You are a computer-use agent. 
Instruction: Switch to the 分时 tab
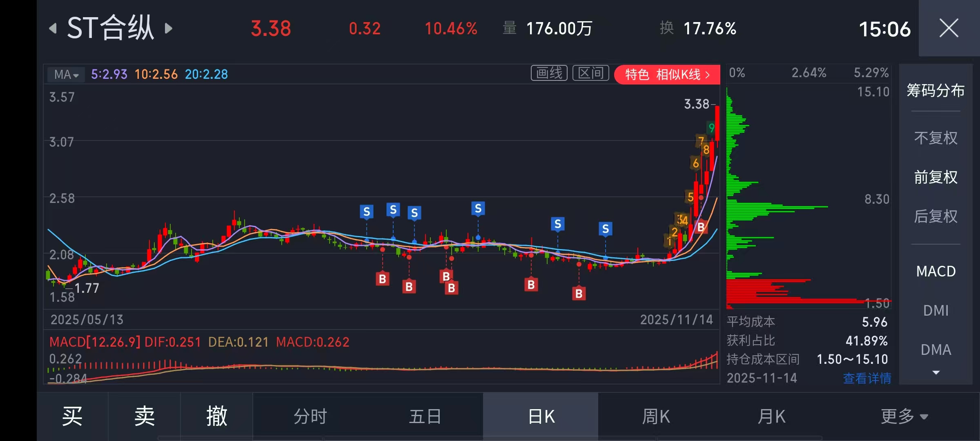point(310,416)
